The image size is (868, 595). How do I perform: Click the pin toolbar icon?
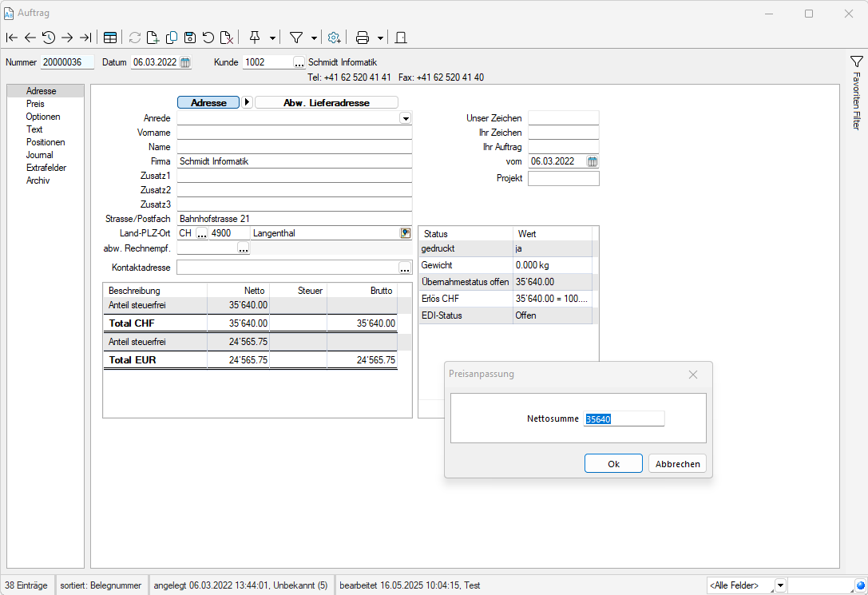click(255, 38)
